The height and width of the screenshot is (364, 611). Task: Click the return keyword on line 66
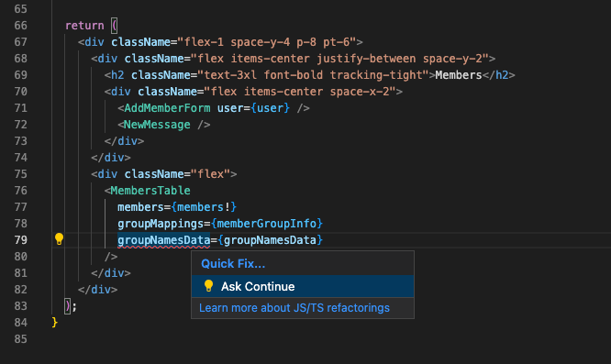(84, 26)
